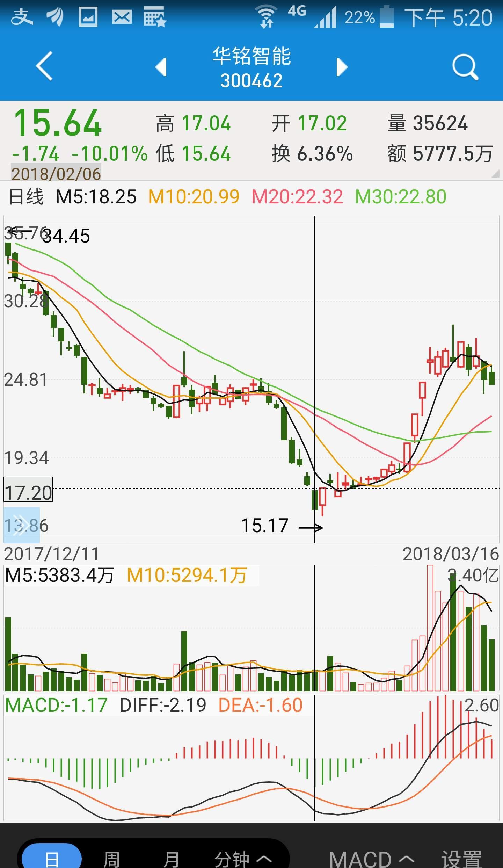Tap stock code 300462

coord(251,81)
